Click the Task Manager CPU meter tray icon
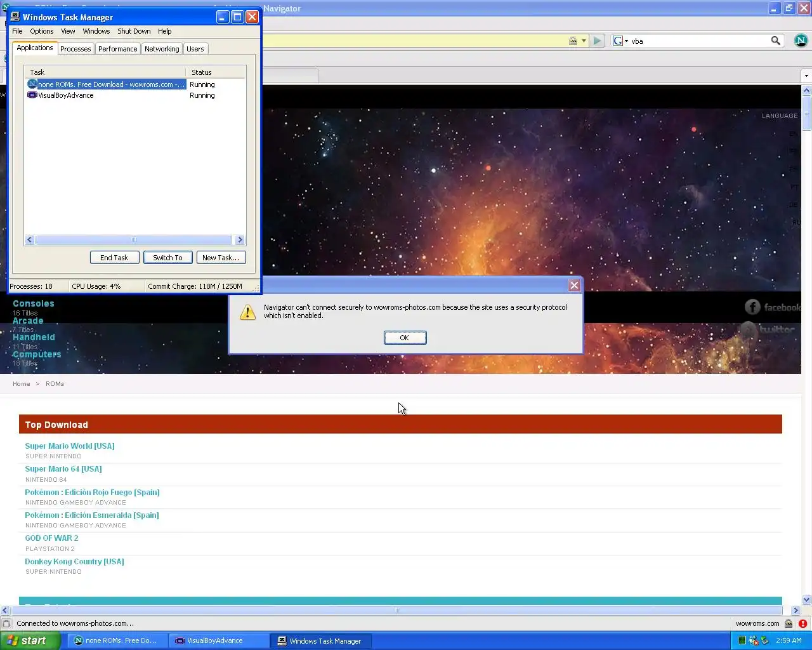The width and height of the screenshot is (812, 650). pos(742,640)
